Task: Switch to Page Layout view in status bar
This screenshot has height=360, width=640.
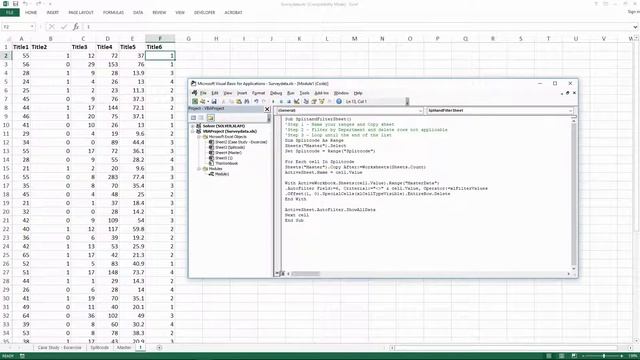Action: click(x=562, y=356)
